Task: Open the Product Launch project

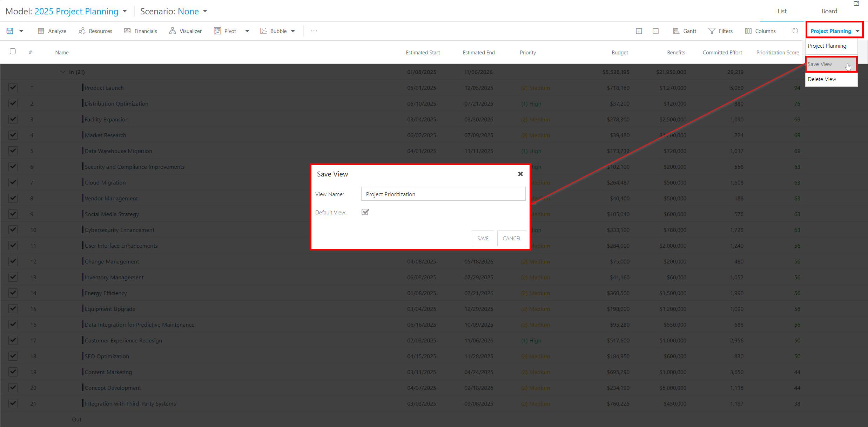Action: [x=104, y=88]
